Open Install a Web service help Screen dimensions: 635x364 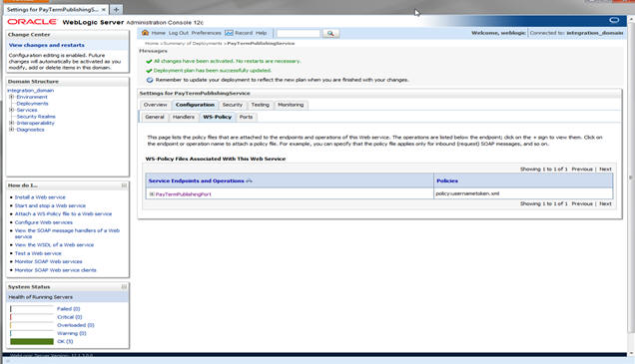pos(40,197)
